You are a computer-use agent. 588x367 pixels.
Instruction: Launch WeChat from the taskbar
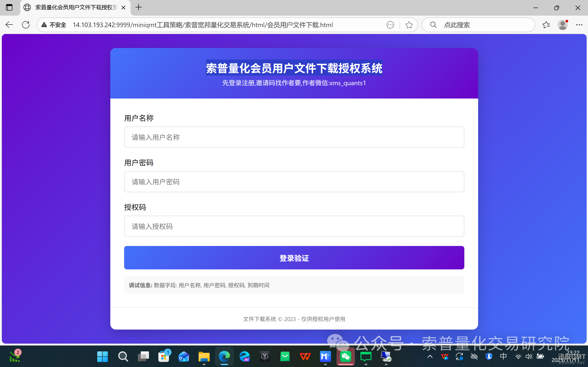click(x=346, y=357)
